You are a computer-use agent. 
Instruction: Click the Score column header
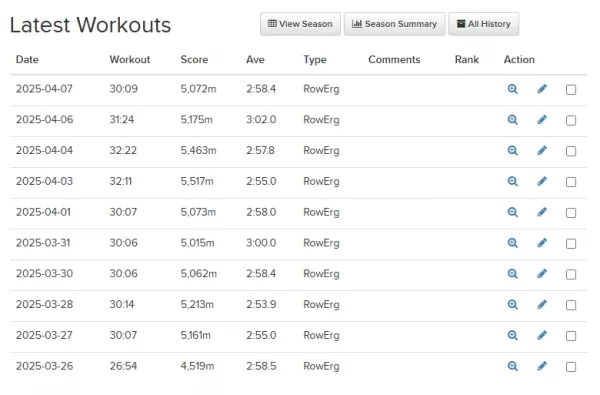point(194,60)
